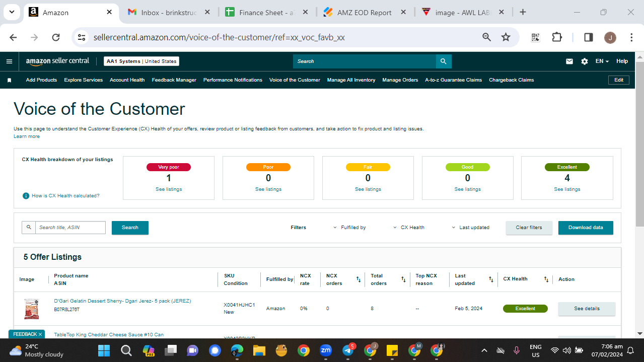Reload the page
Viewport: 644px width, 362px height.
[56, 37]
